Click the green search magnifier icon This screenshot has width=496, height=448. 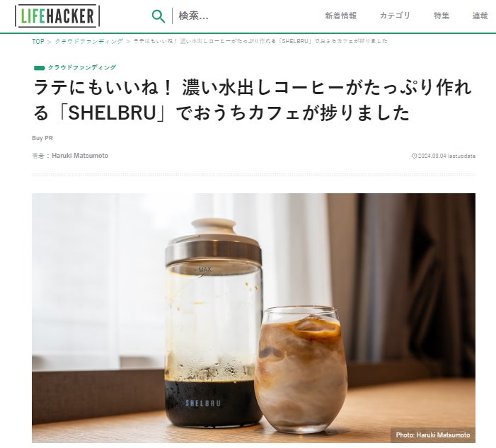click(x=158, y=16)
